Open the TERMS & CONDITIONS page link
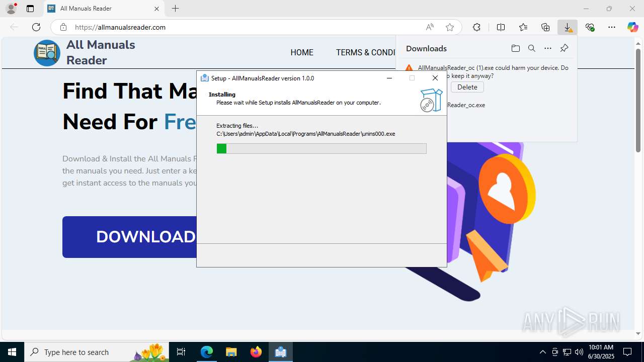 pyautogui.click(x=366, y=52)
